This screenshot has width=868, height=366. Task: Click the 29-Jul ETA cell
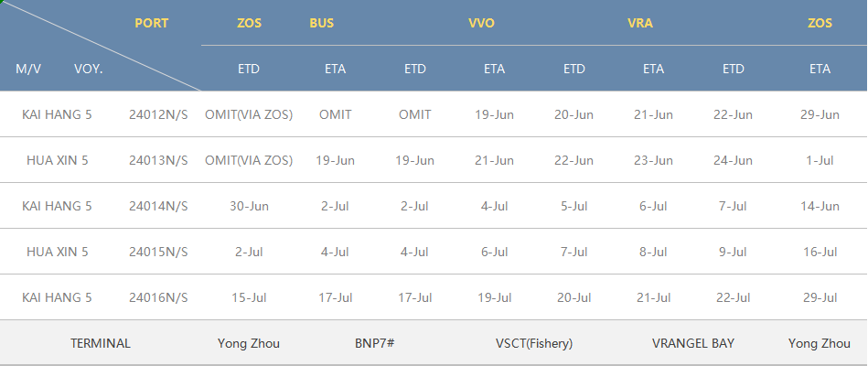[820, 298]
